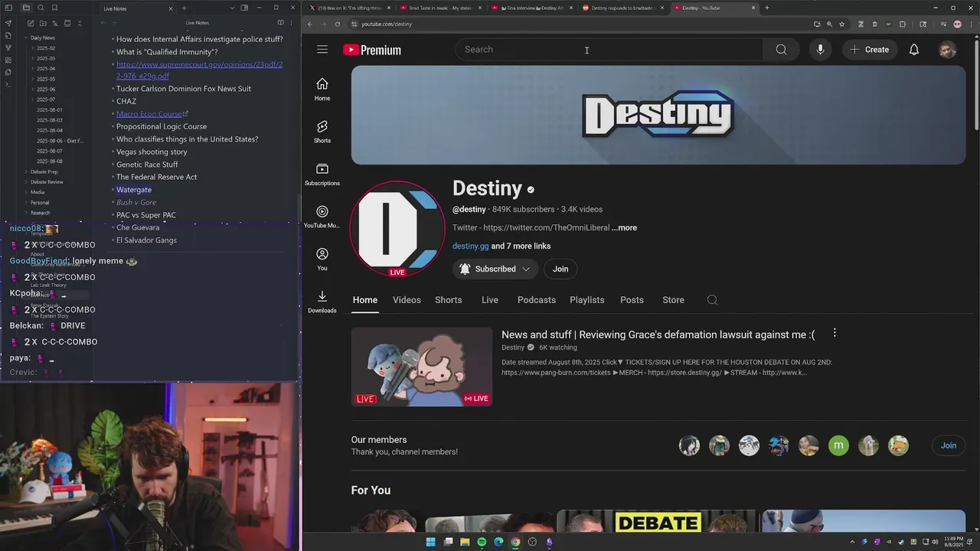Viewport: 980px width, 551px height.
Task: Switch to the Shorts channel tab
Action: coord(448,300)
